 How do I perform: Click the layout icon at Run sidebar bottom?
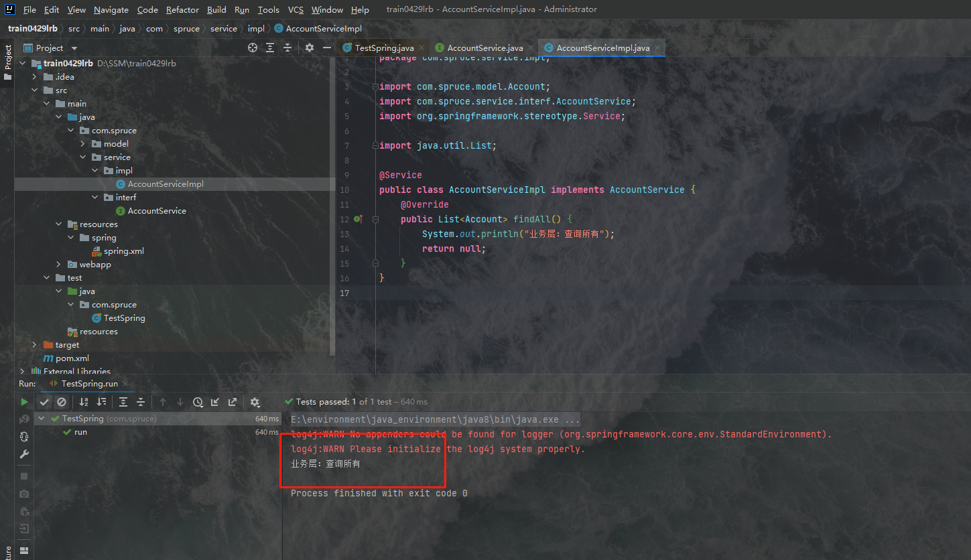coord(24,550)
